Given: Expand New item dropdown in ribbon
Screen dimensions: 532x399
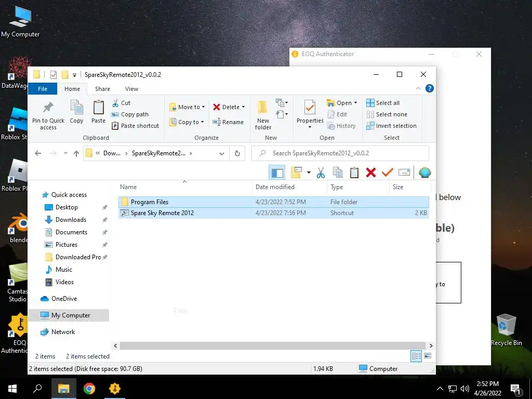Looking at the screenshot, I should [x=282, y=102].
